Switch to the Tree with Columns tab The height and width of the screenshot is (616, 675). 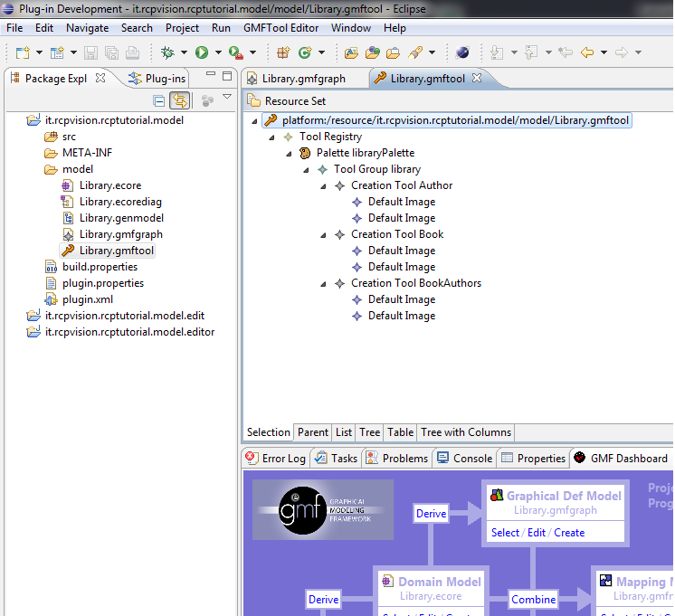point(466,432)
